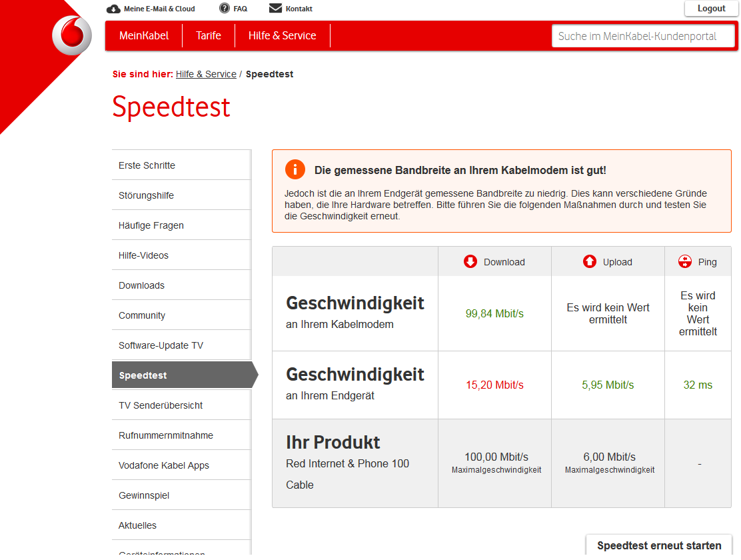This screenshot has height=560, width=741.
Task: Click the Download arrow icon in table header
Action: tap(470, 261)
